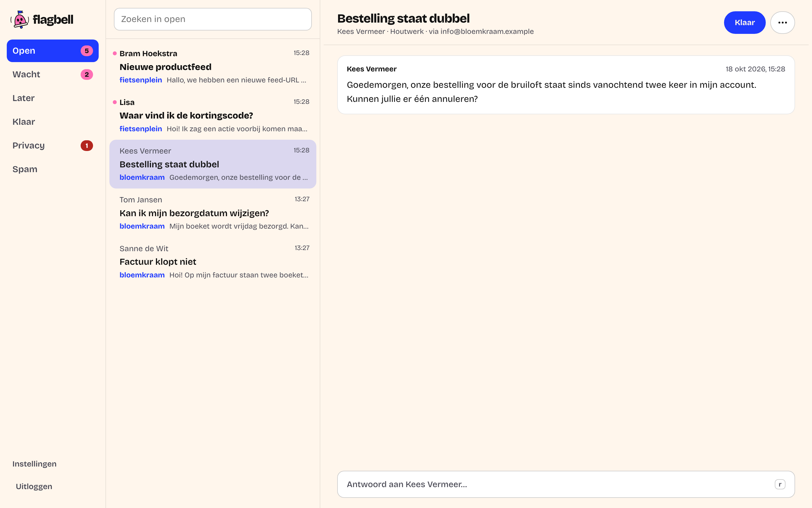Viewport: 812px width, 508px height.
Task: Click the Privacy count badge showing 1
Action: point(87,145)
